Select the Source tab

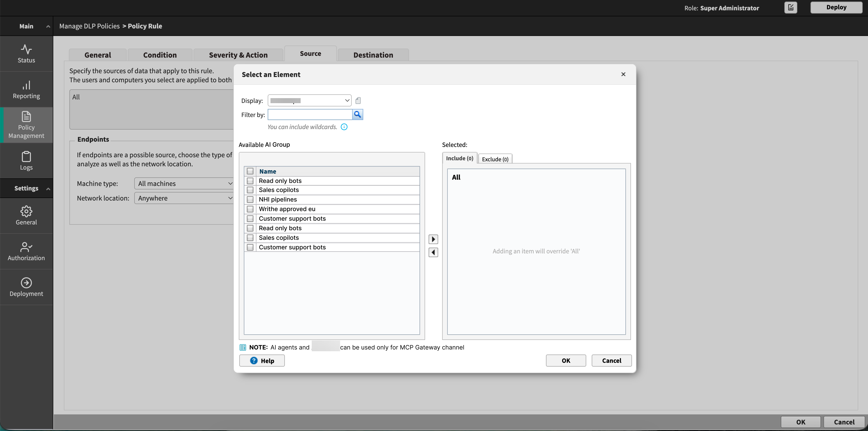point(310,54)
